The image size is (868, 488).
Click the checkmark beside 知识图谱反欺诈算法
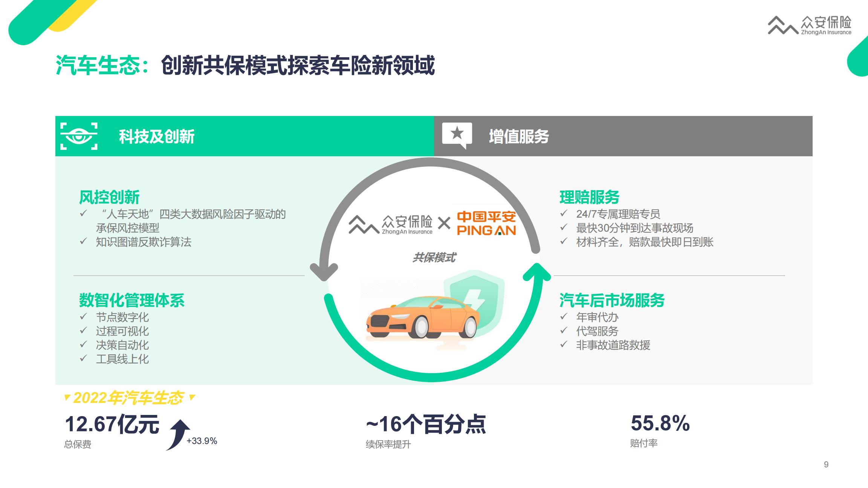coord(84,241)
